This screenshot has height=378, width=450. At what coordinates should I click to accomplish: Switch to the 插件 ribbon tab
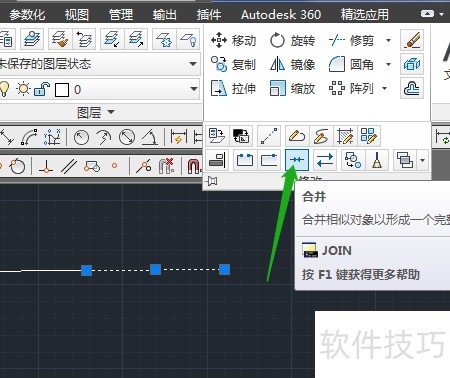[209, 15]
